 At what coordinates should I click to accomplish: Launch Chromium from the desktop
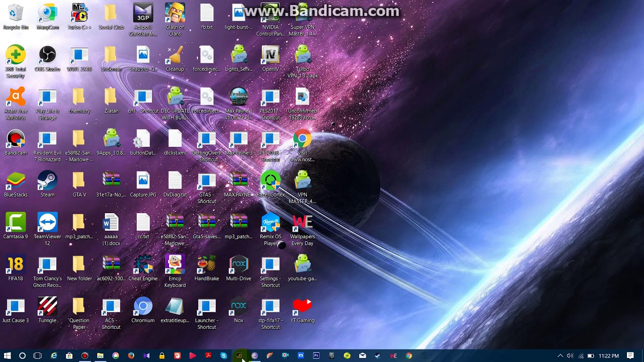point(143,310)
